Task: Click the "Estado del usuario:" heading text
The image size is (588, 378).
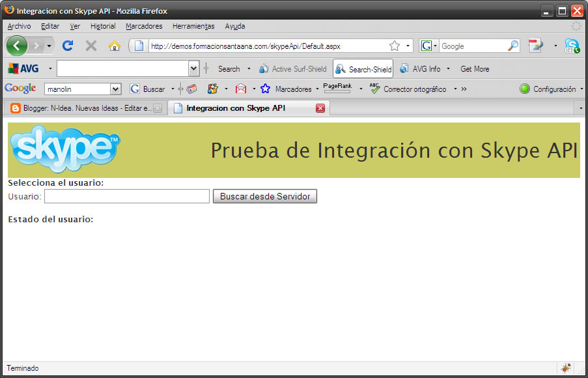Action: (51, 219)
